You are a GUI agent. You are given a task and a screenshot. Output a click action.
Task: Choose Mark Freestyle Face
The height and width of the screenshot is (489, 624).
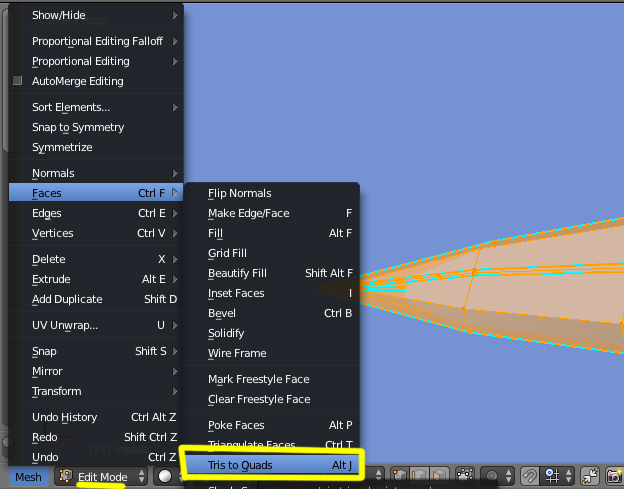[x=272, y=379]
